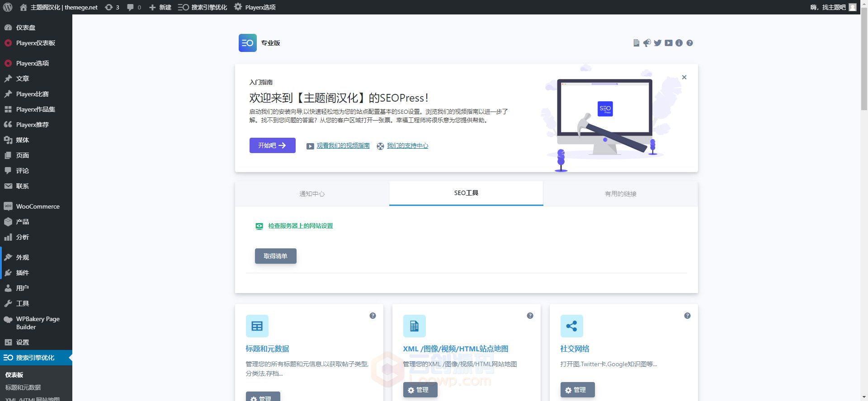This screenshot has width=868, height=401.
Task: Open the Twitter icon in header
Action: pos(657,43)
